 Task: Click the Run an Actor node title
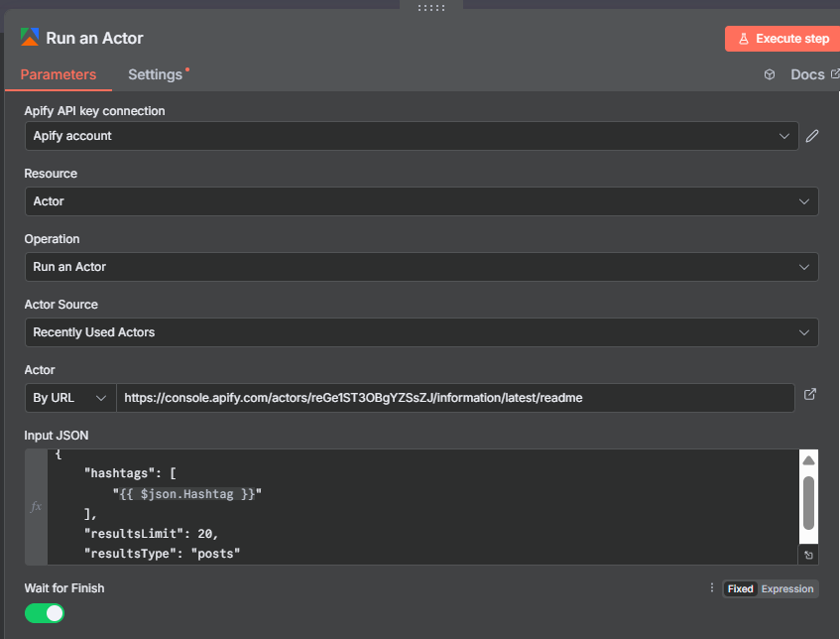click(95, 38)
